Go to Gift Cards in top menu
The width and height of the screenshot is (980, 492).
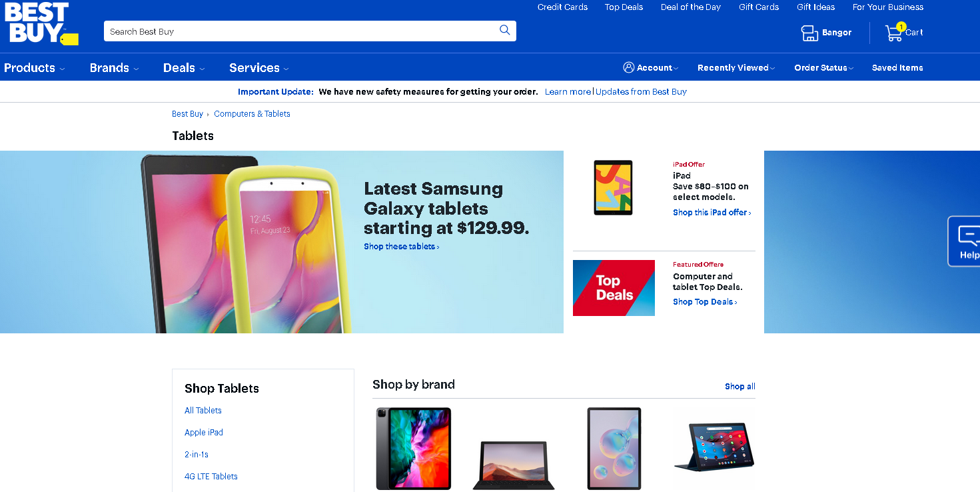click(759, 7)
